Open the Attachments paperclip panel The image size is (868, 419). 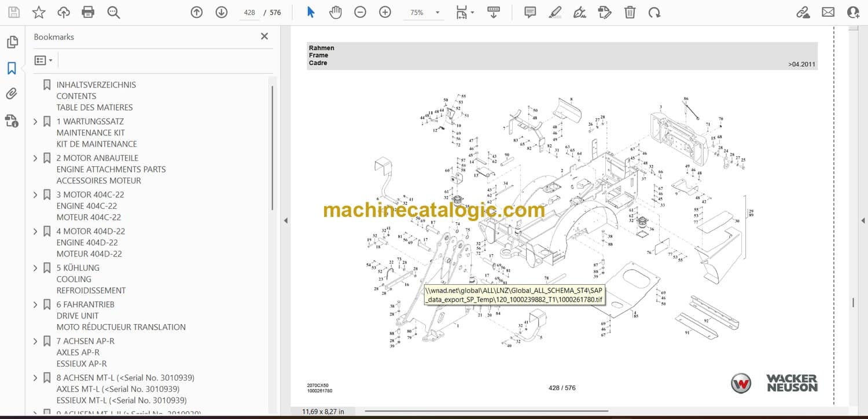point(12,94)
